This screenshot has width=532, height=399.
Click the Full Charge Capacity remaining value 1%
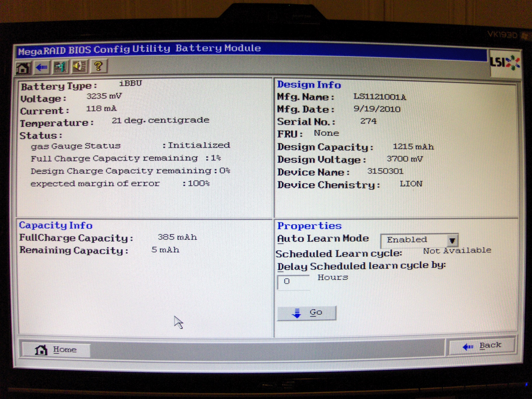point(216,158)
